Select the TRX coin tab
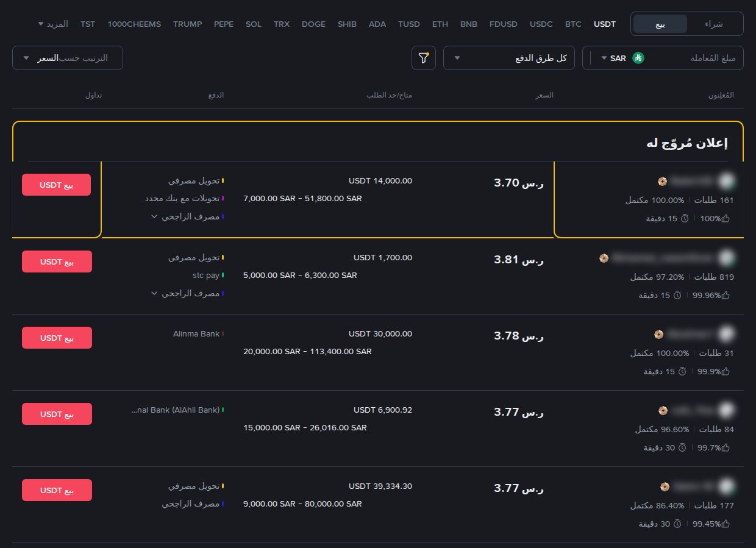 pyautogui.click(x=282, y=24)
